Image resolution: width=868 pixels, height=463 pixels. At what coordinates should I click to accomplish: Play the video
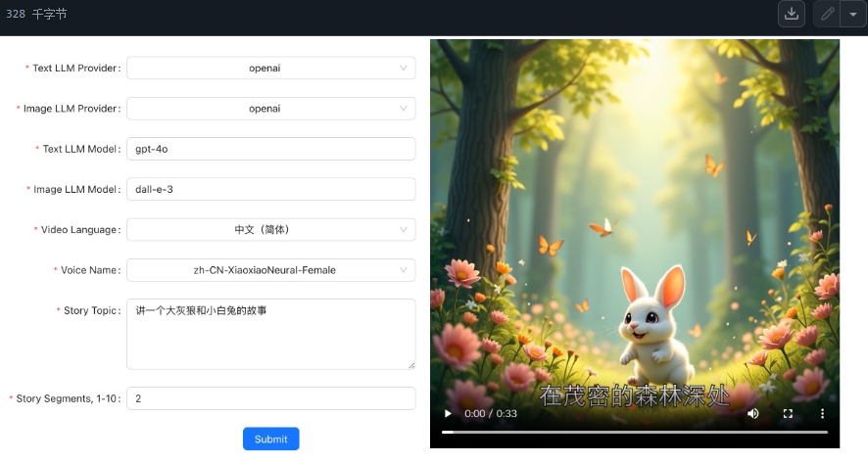(x=448, y=413)
